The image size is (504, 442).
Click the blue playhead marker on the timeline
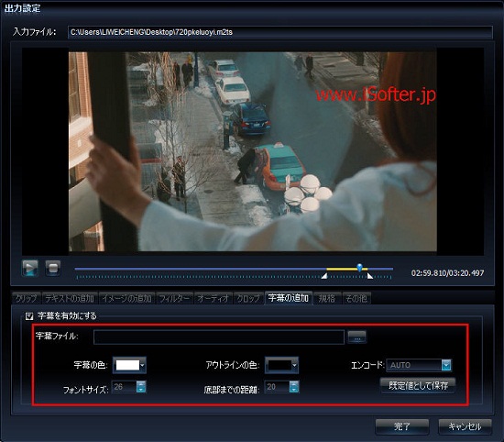360,268
